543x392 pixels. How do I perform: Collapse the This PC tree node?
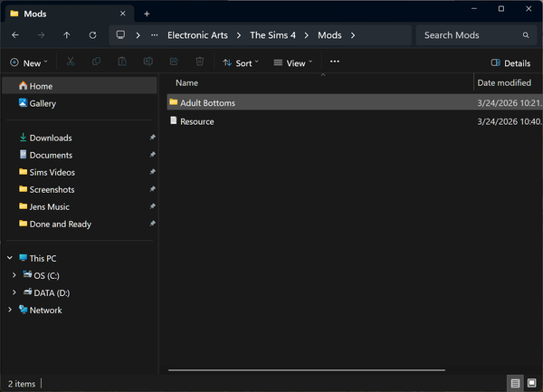click(x=9, y=258)
